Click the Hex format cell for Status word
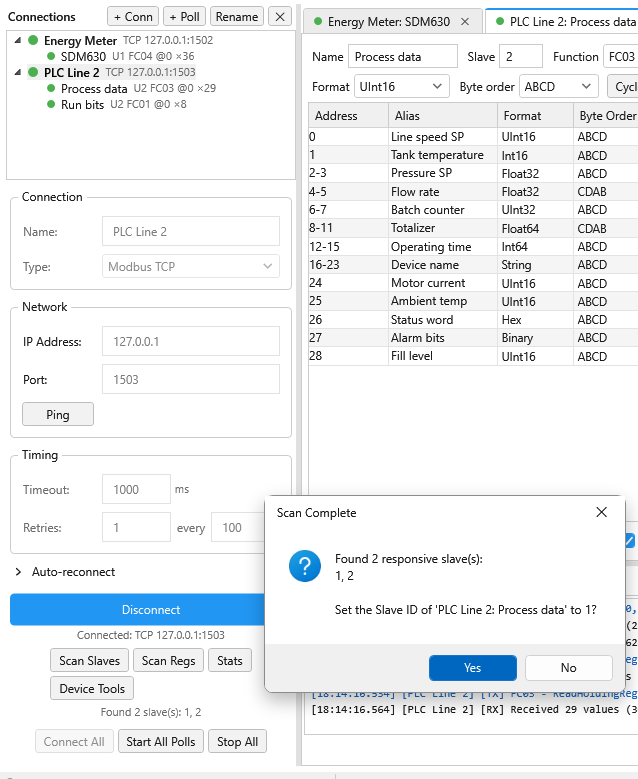Screen dimensions: 638x779 [535, 319]
